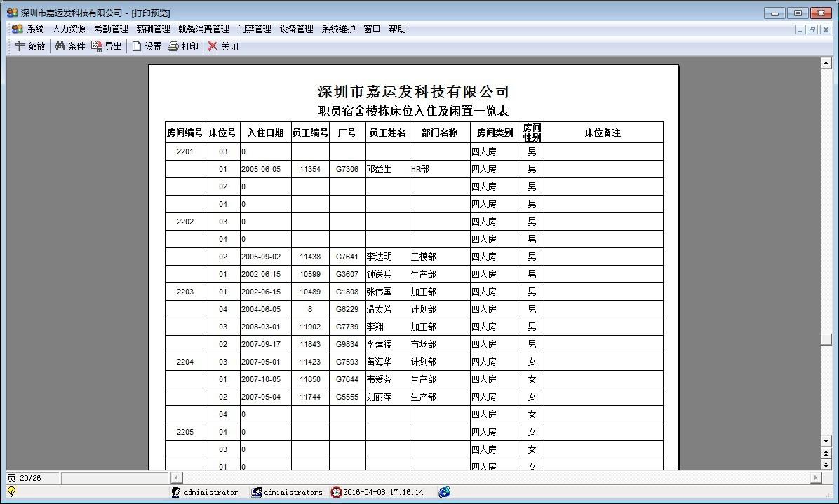Viewport: 839px width, 504px height.
Task: Click employee name 黄海华
Action: [x=379, y=362]
